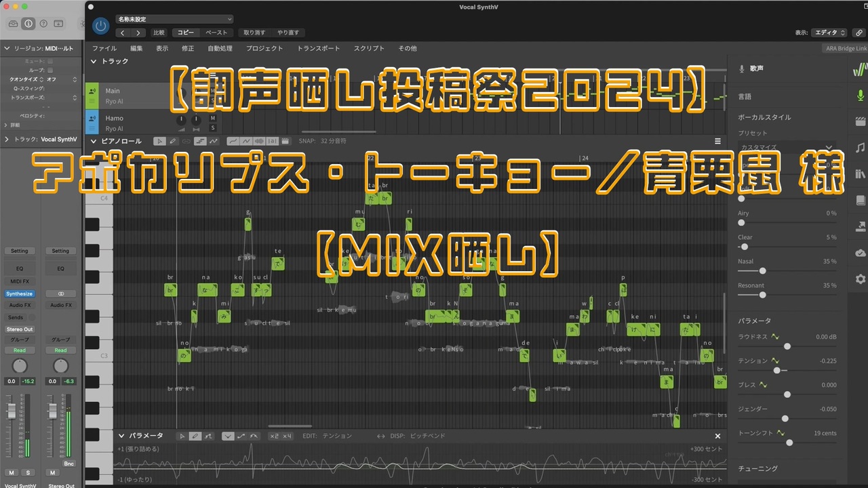Select the pencil tool in piano roll toolbar
The width and height of the screenshot is (868, 488).
pos(173,141)
